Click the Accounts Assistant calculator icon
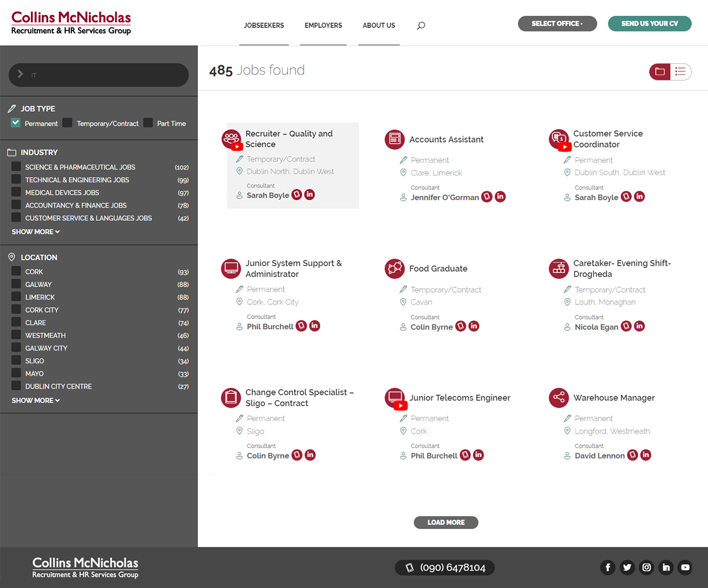Screen dimensions: 708x588 395,139
